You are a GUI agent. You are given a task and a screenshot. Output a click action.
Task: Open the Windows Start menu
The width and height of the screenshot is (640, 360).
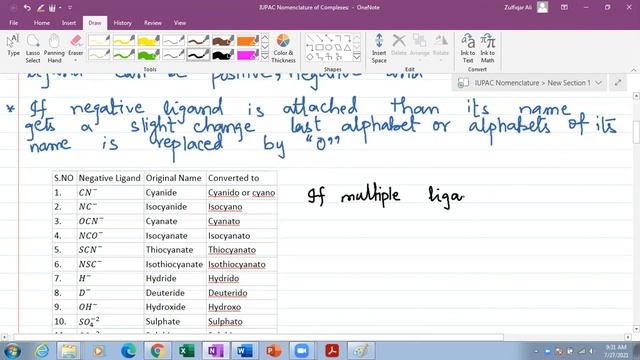[x=12, y=351]
